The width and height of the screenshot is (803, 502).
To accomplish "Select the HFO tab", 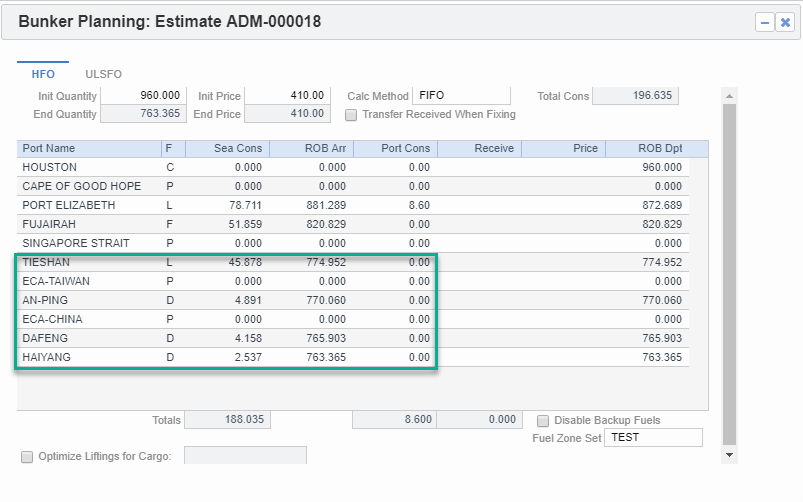I will 43,74.
